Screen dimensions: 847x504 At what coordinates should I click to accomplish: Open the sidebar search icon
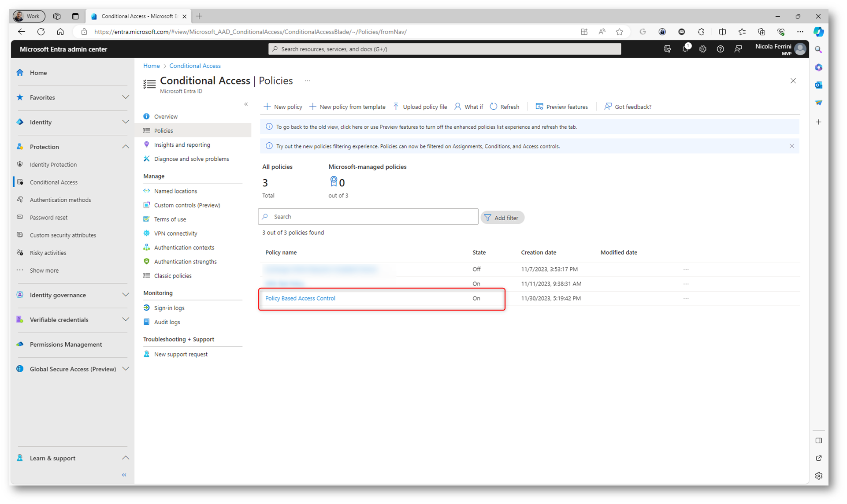pos(819,50)
